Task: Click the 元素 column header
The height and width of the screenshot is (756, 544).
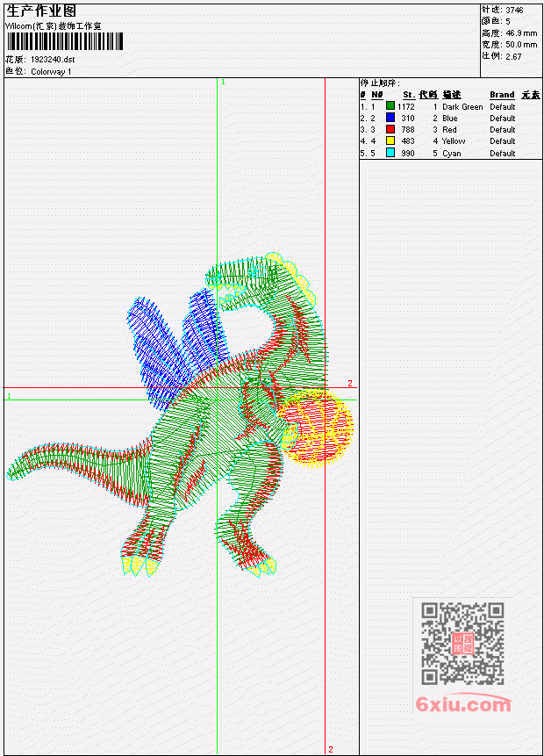Action: click(x=531, y=95)
